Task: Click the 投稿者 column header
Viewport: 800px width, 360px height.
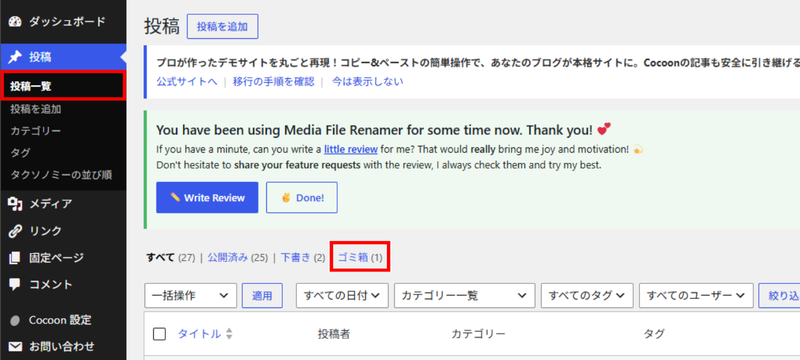Action: point(334,334)
